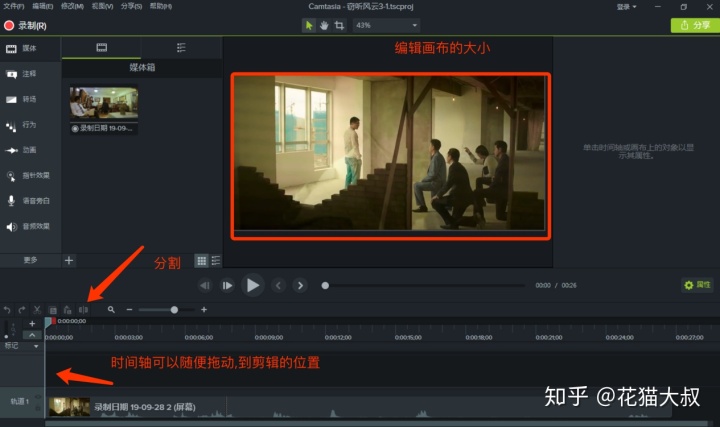Open the 分享(S) menu
Image resolution: width=720 pixels, height=427 pixels.
tap(131, 6)
